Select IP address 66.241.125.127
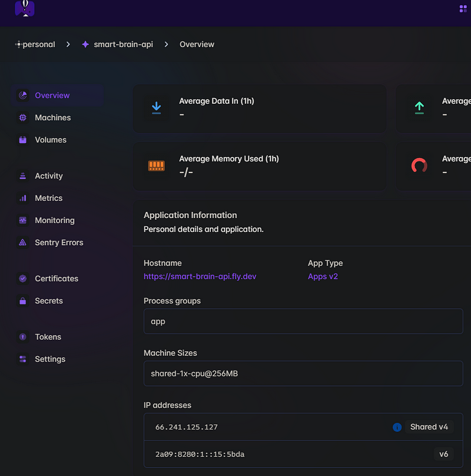471x476 pixels. click(186, 427)
